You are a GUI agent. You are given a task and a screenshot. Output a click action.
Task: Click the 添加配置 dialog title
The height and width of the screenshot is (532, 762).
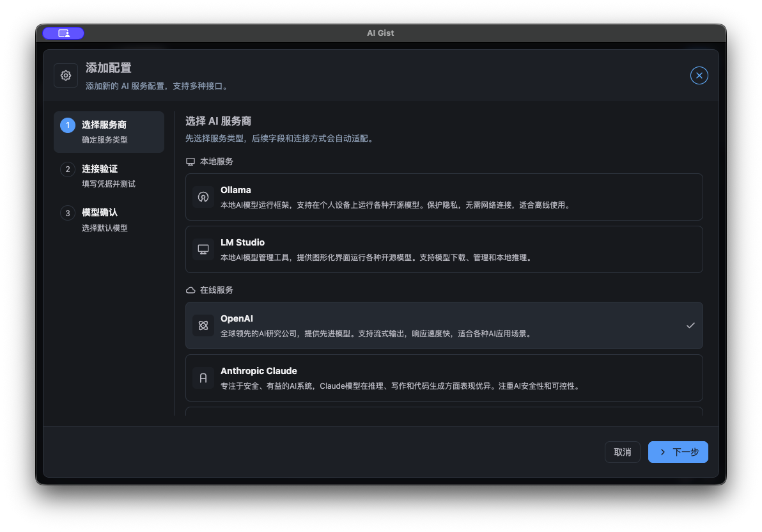(109, 68)
